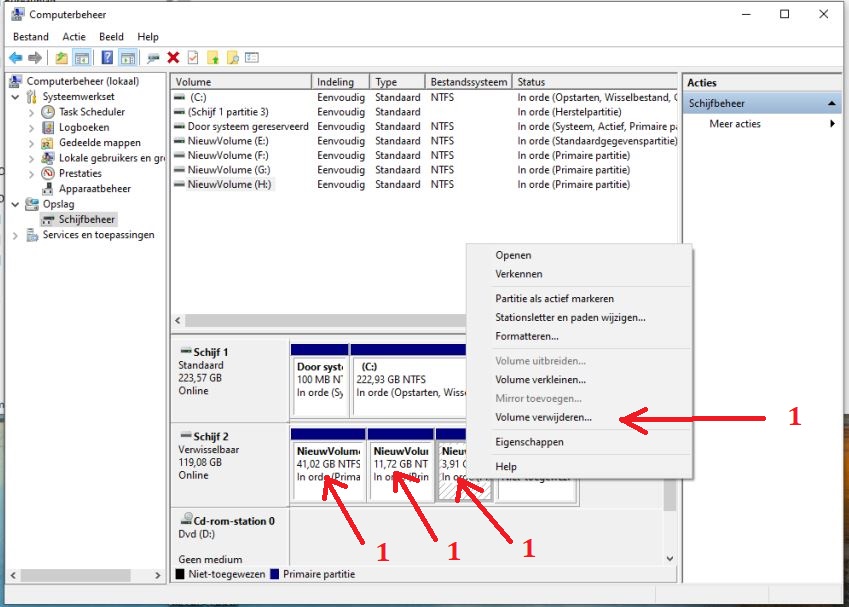Image resolution: width=849 pixels, height=607 pixels.
Task: Click the Task Scheduler clock icon
Action: tap(48, 112)
